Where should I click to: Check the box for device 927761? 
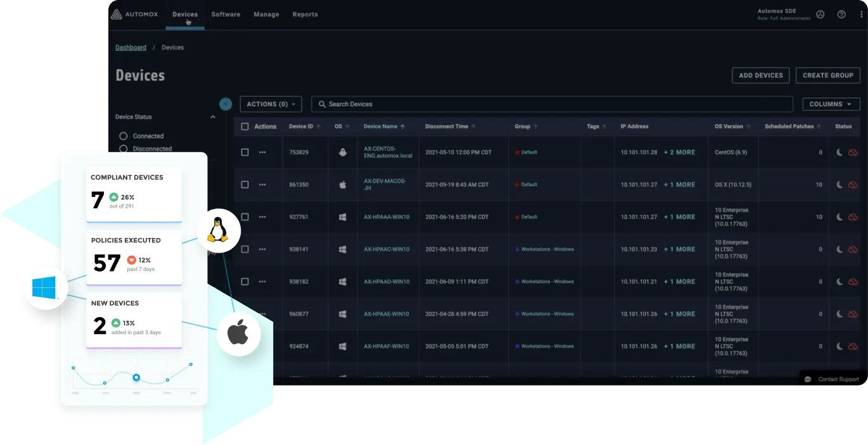[245, 217]
